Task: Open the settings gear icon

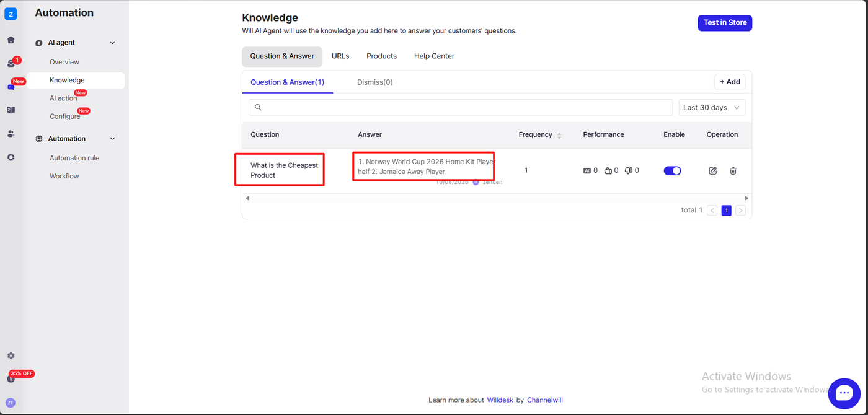Action: pyautogui.click(x=11, y=356)
